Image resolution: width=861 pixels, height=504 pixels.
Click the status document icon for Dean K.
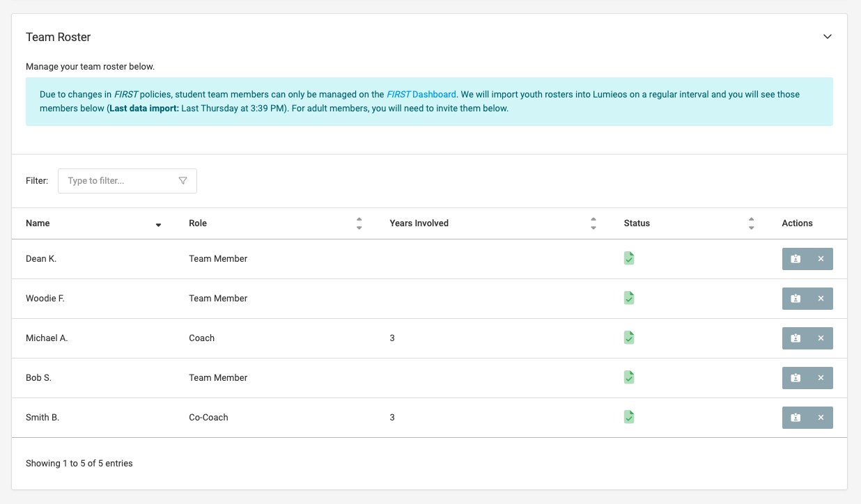point(629,258)
